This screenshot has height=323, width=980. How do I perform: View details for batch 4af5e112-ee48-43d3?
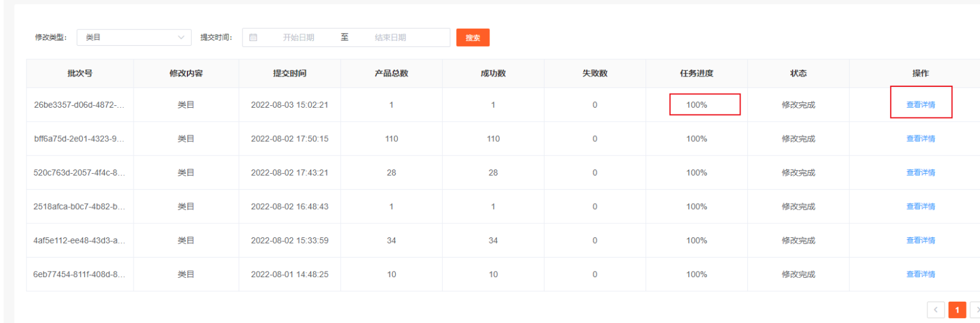click(921, 240)
